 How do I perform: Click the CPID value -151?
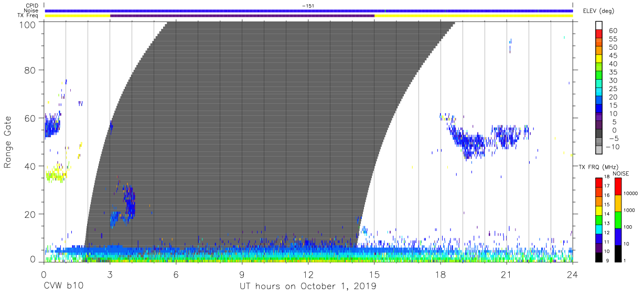(x=308, y=6)
